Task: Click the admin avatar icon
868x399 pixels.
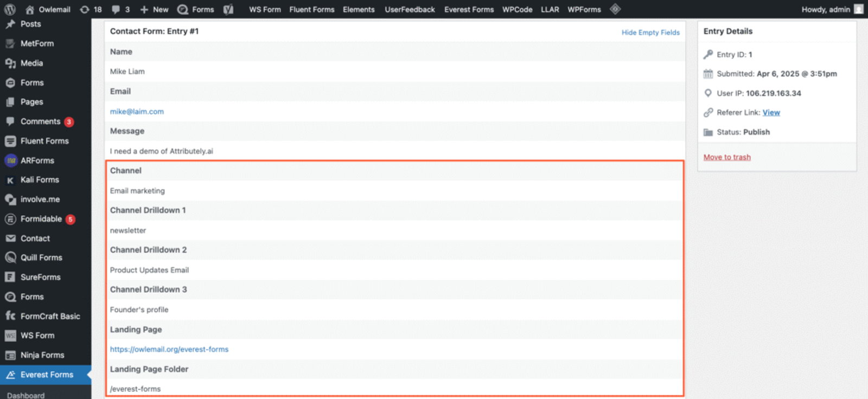Action: (859, 9)
